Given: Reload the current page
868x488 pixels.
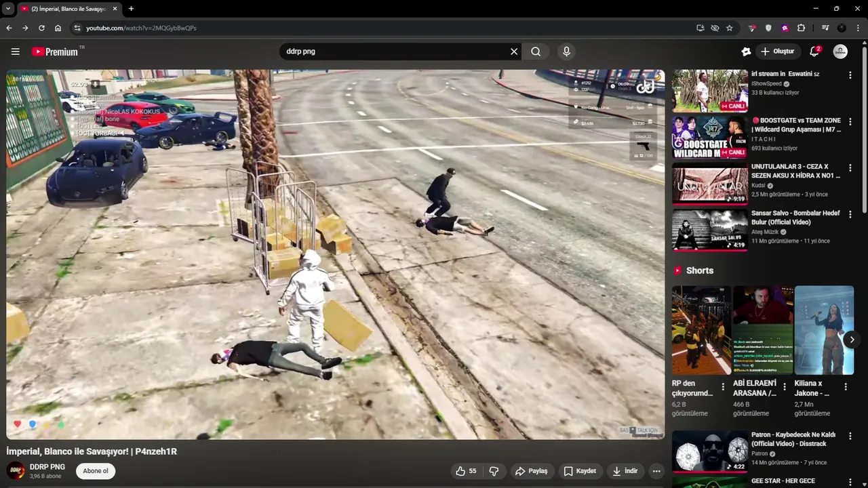Looking at the screenshot, I should click(x=41, y=28).
